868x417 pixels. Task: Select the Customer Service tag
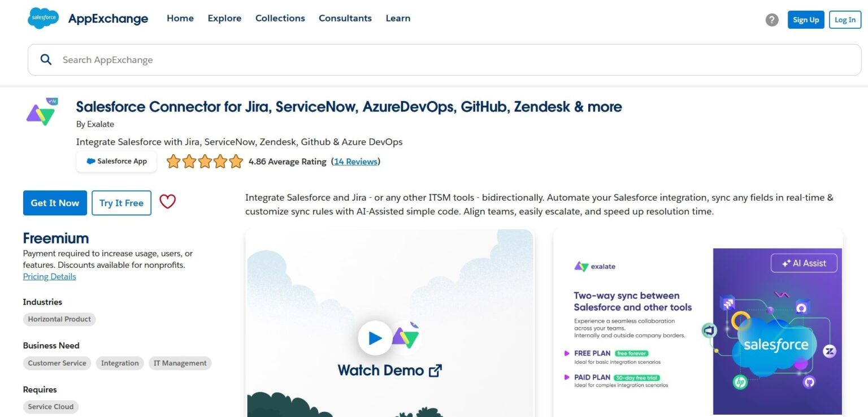tap(57, 363)
